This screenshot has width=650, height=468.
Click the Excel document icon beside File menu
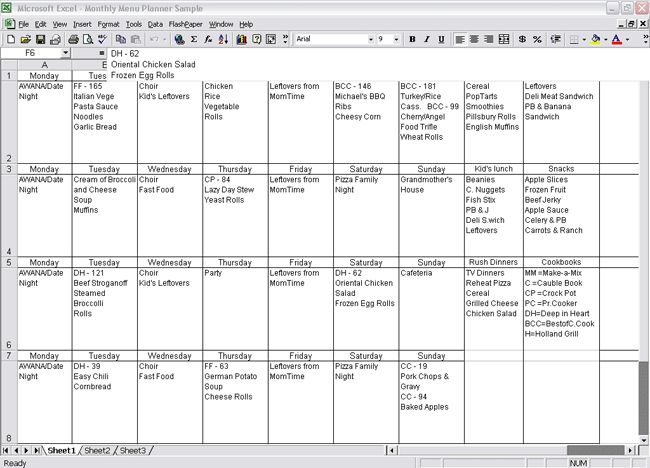point(10,24)
